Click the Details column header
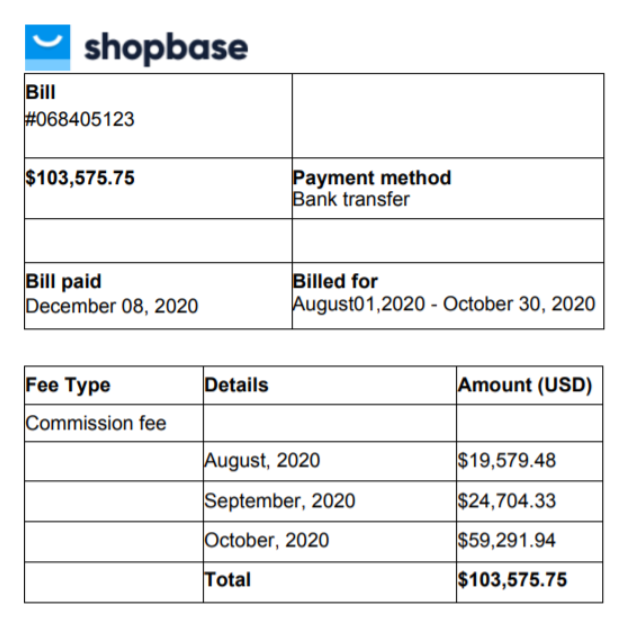 coord(236,385)
